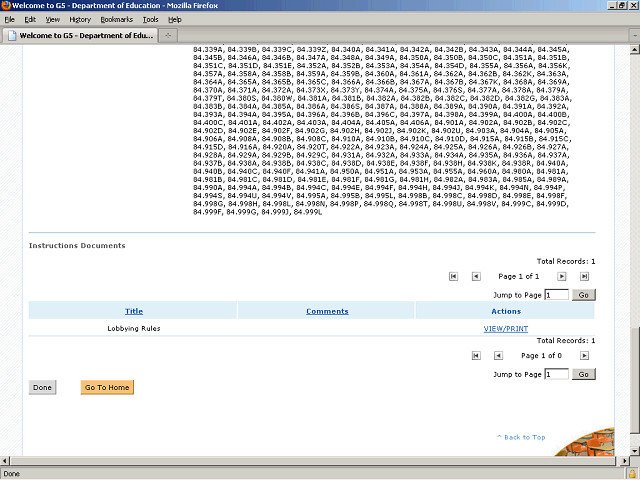Open the Bookmarks menu
Viewport: 640px width, 480px height.
click(x=116, y=19)
